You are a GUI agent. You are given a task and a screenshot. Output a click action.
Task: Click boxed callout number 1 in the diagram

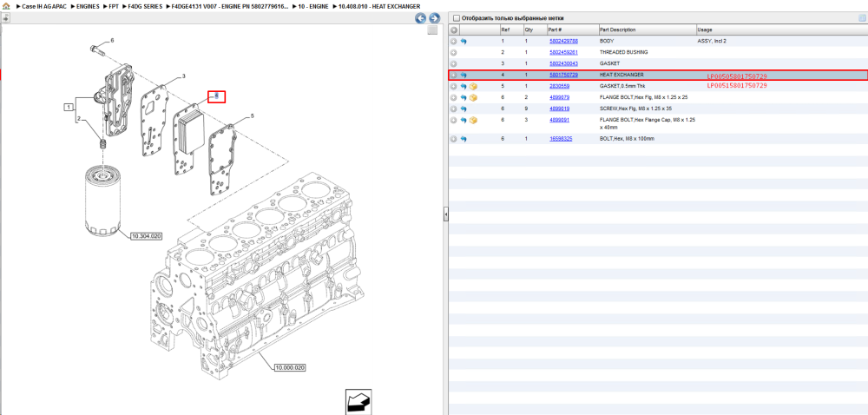69,107
